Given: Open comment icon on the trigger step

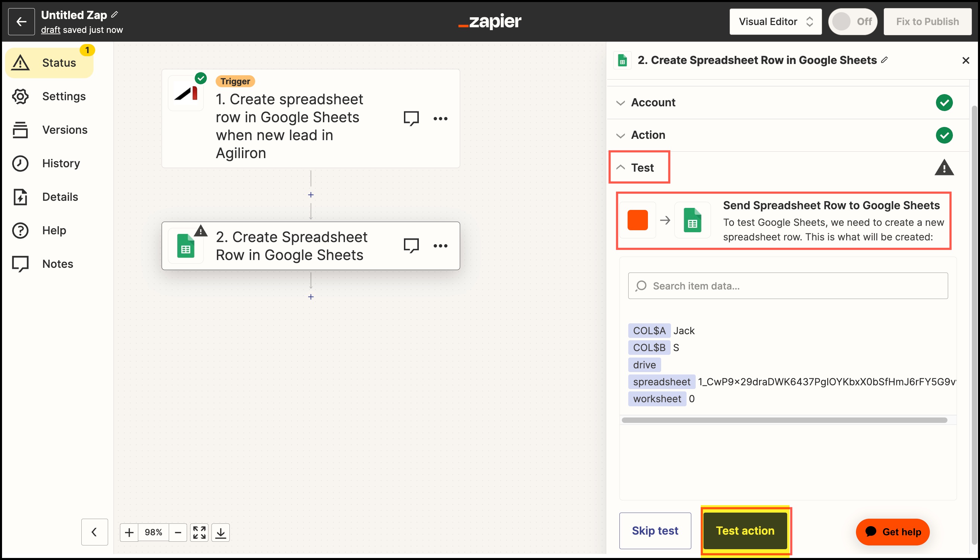Looking at the screenshot, I should (x=411, y=118).
